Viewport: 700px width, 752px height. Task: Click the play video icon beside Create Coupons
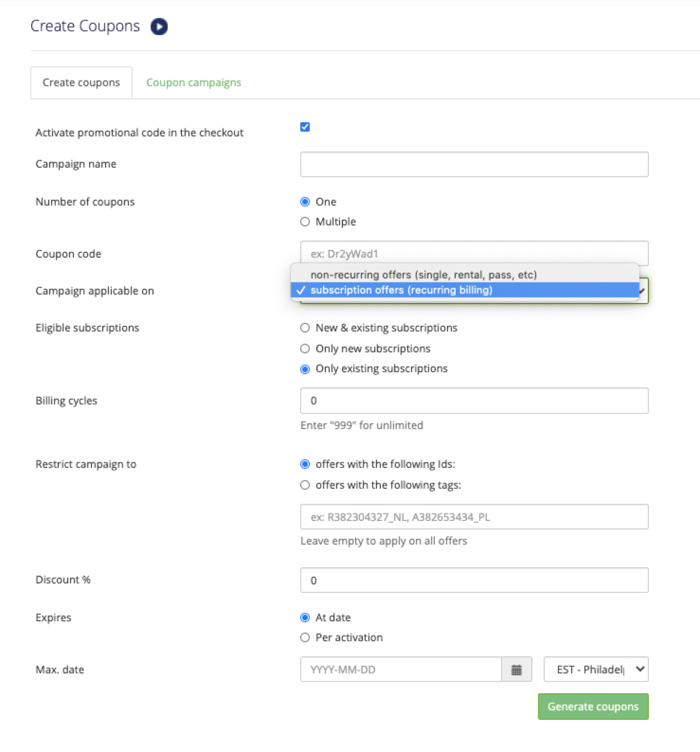tap(159, 27)
